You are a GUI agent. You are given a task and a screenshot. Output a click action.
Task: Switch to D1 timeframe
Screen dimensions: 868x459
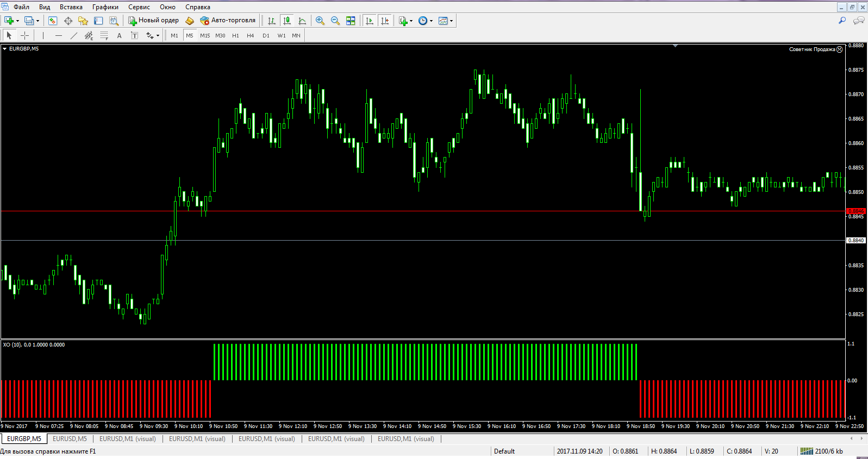[266, 35]
